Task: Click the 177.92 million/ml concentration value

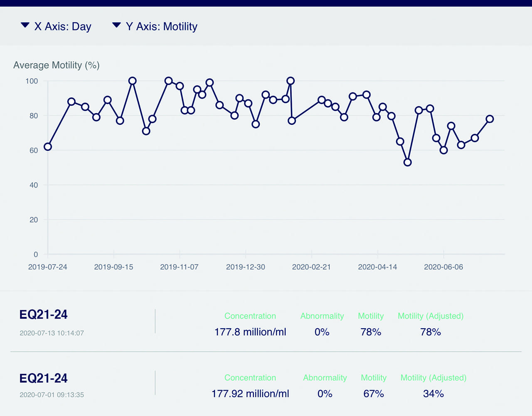Action: pos(250,394)
